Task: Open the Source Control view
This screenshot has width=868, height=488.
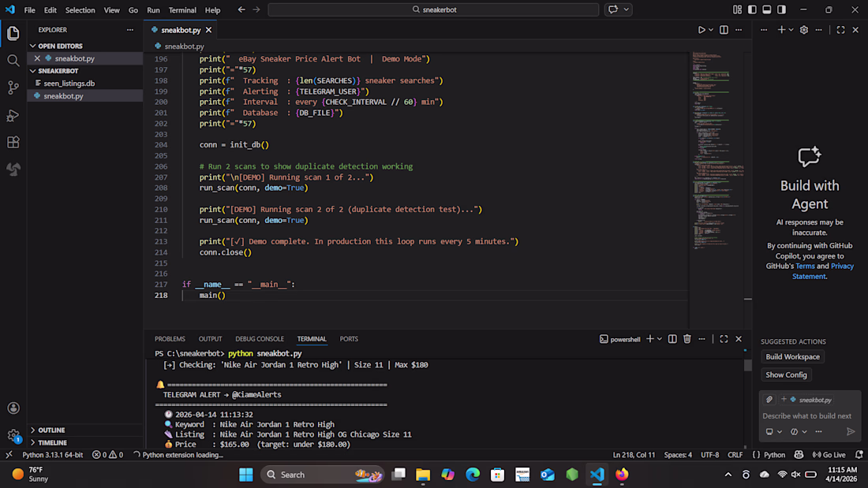Action: pos(13,88)
